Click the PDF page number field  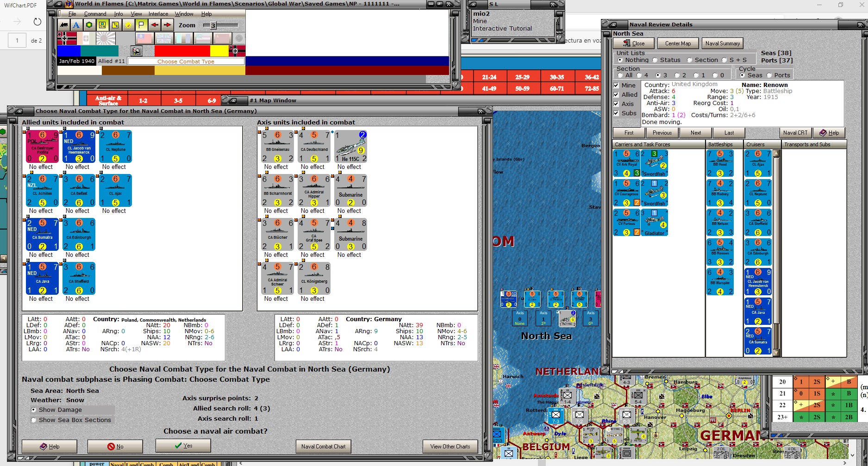[x=17, y=40]
